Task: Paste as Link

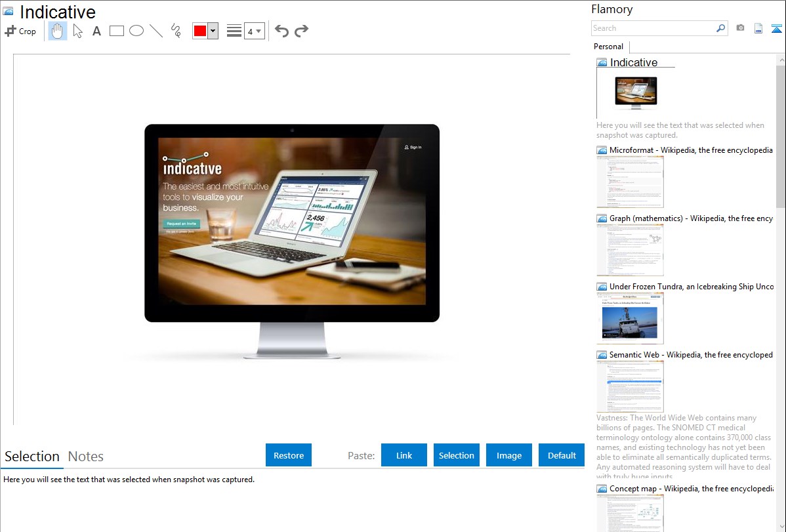Action: pos(404,455)
